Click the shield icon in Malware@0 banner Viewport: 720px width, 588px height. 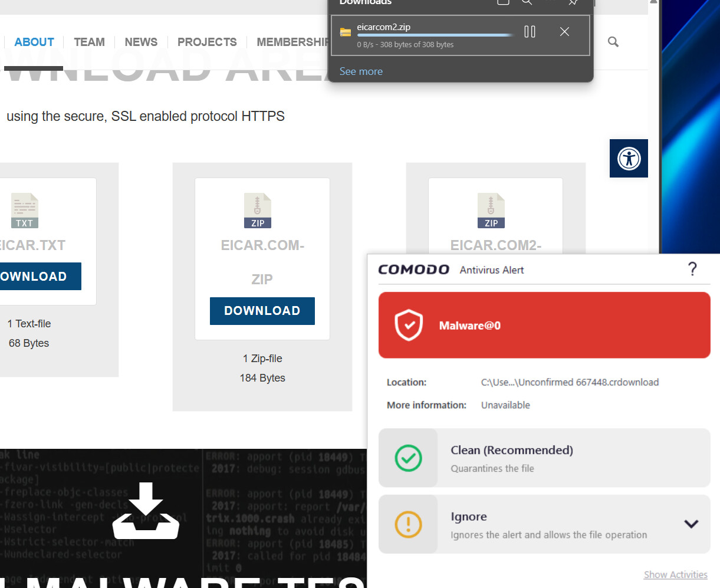(409, 325)
